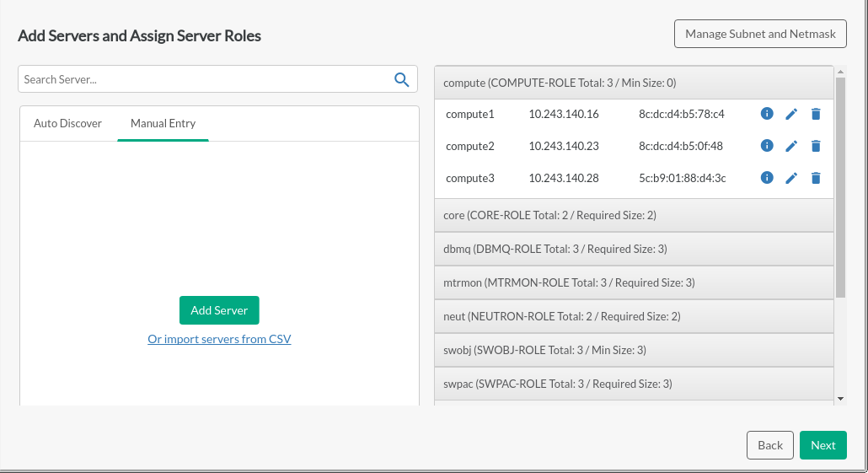Image resolution: width=868 pixels, height=473 pixels.
Task: Click Manage Subnet and Netmask button
Action: (x=760, y=34)
